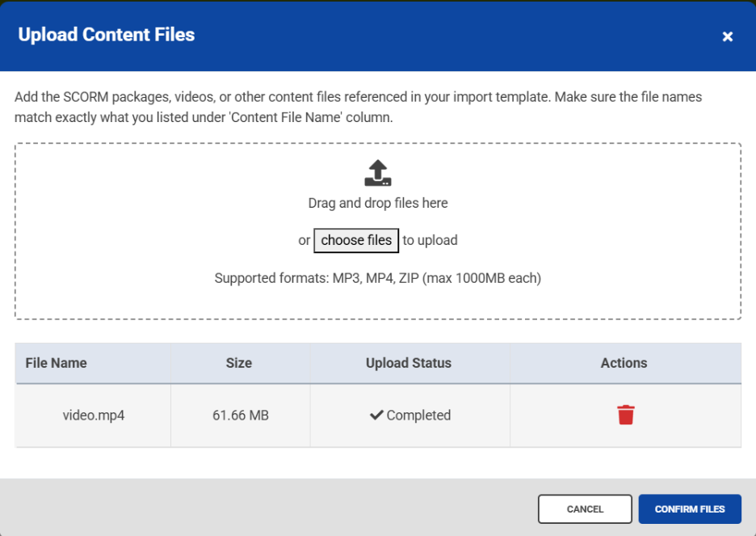Click the Upload Content Files title

pyautogui.click(x=107, y=35)
